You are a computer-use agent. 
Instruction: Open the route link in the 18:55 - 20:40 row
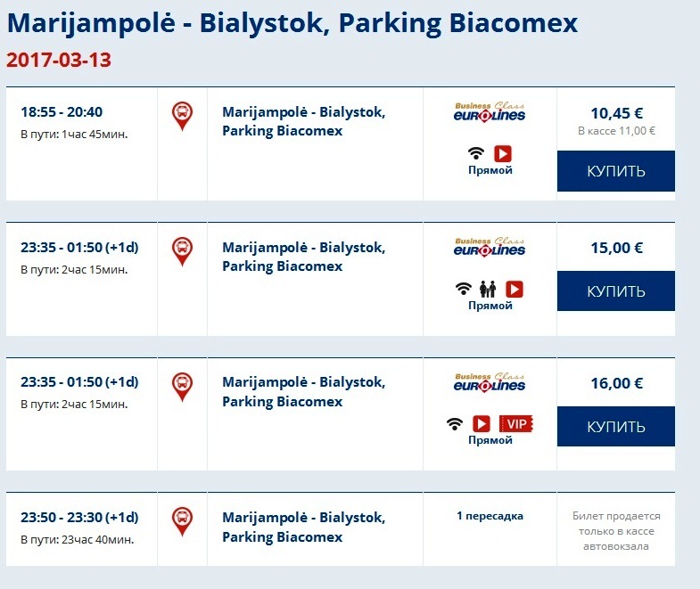point(303,121)
